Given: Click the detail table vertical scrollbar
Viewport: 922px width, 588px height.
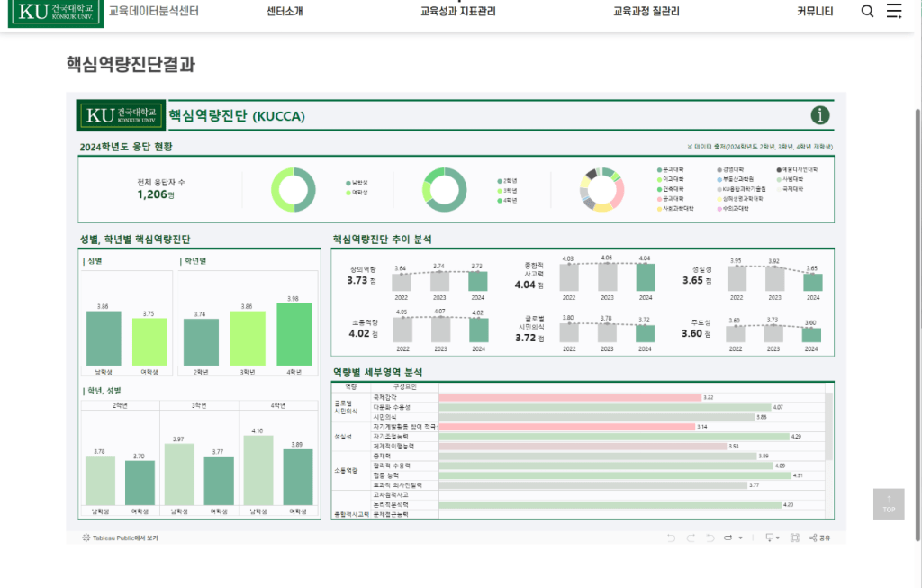Looking at the screenshot, I should (x=828, y=426).
